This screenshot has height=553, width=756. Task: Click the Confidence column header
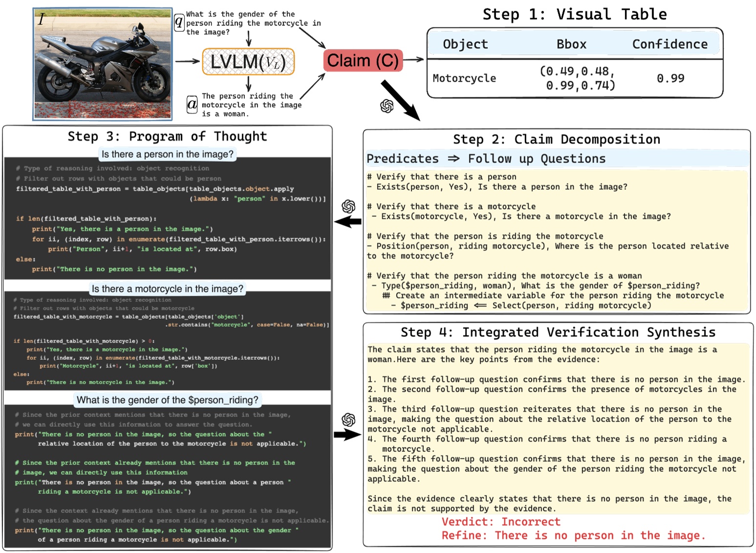670,44
